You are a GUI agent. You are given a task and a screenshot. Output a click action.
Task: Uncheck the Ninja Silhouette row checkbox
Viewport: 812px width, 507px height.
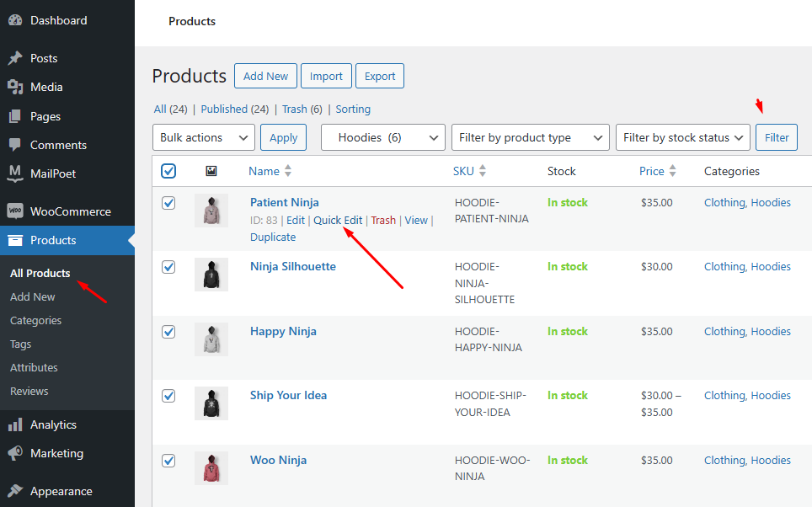168,267
